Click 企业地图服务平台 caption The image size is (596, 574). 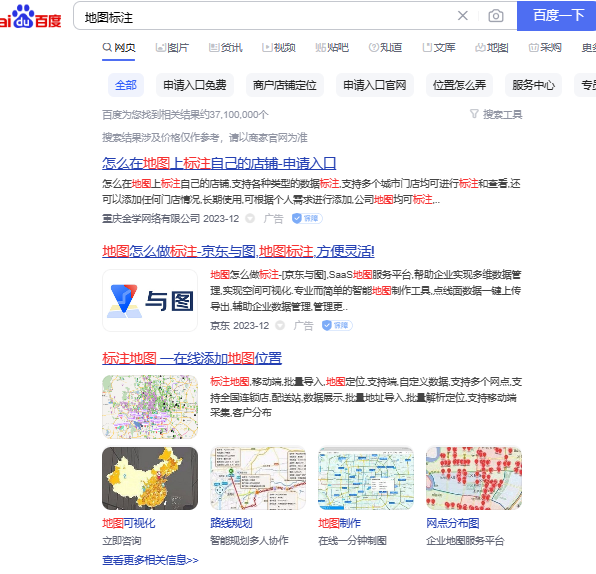[x=465, y=541]
